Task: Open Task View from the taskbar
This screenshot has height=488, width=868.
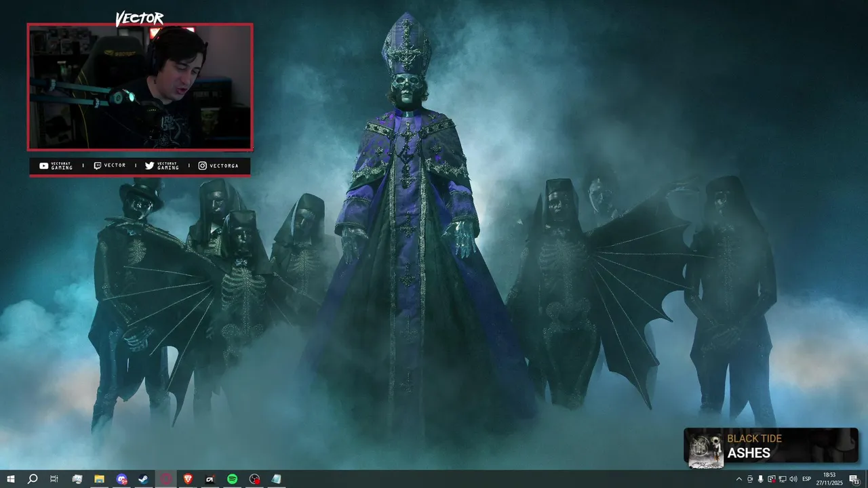Action: click(x=54, y=479)
